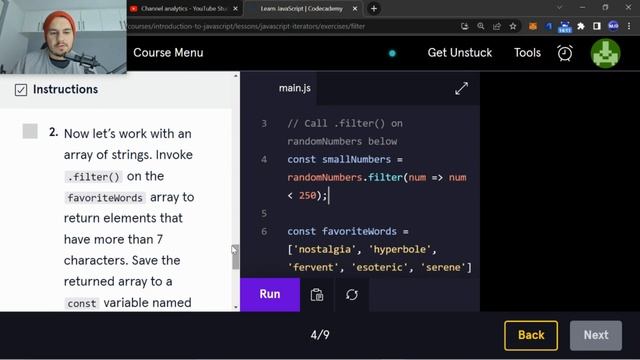Click the 'esoteric' string in the code

pos(379,267)
